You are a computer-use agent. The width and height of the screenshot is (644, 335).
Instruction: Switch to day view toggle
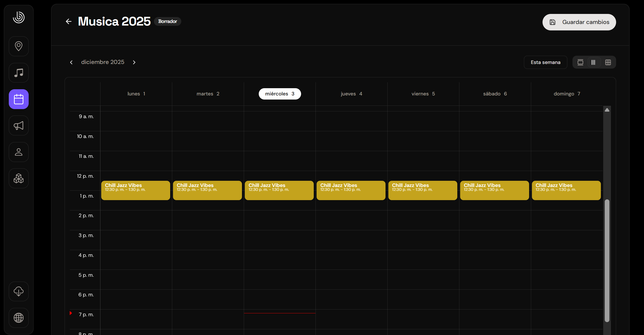[580, 62]
